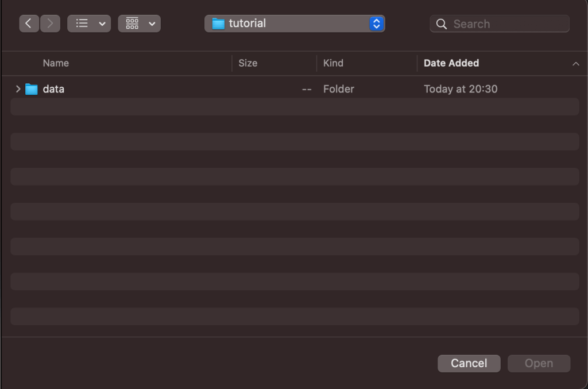The width and height of the screenshot is (588, 389).
Task: Select the list view icon
Action: (x=82, y=24)
